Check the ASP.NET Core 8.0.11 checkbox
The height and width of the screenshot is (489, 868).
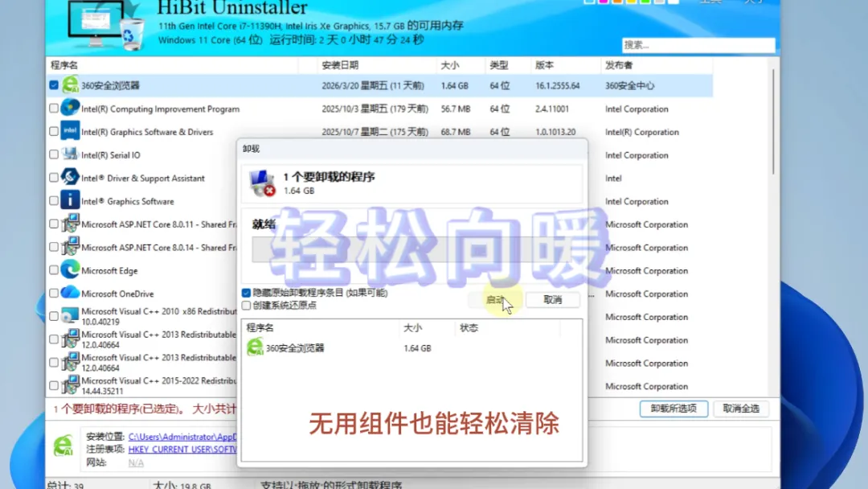click(x=54, y=224)
